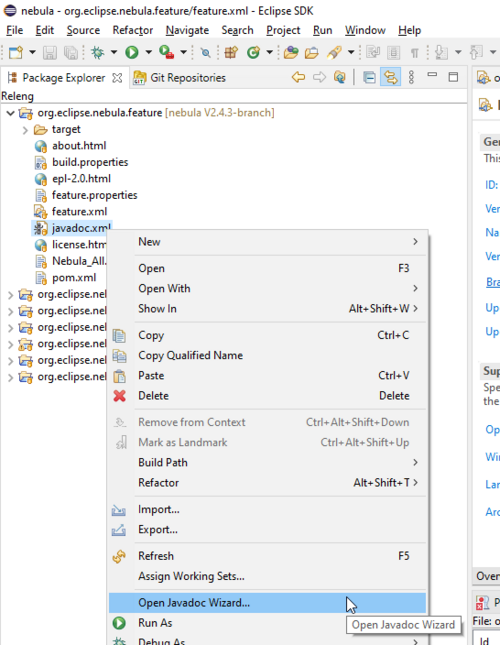
Task: Open the Run dropdown arrow in toolbar
Action: (x=148, y=53)
